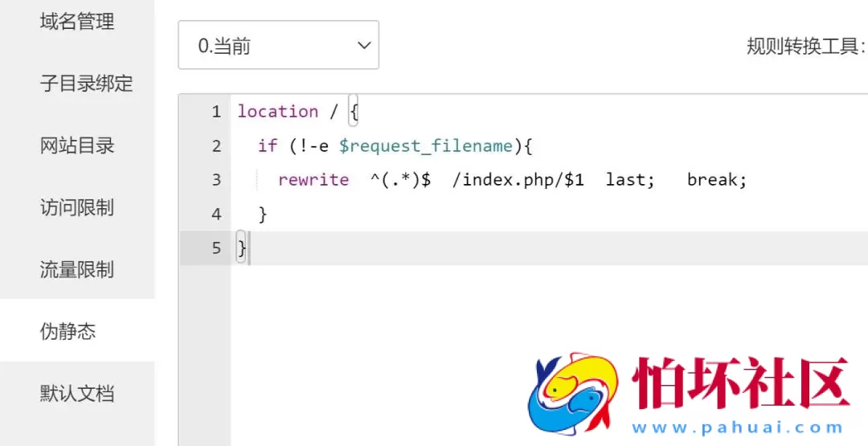Screen dimensions: 868x446
Task: Place cursor on the "rewrite" directive
Action: tap(313, 180)
